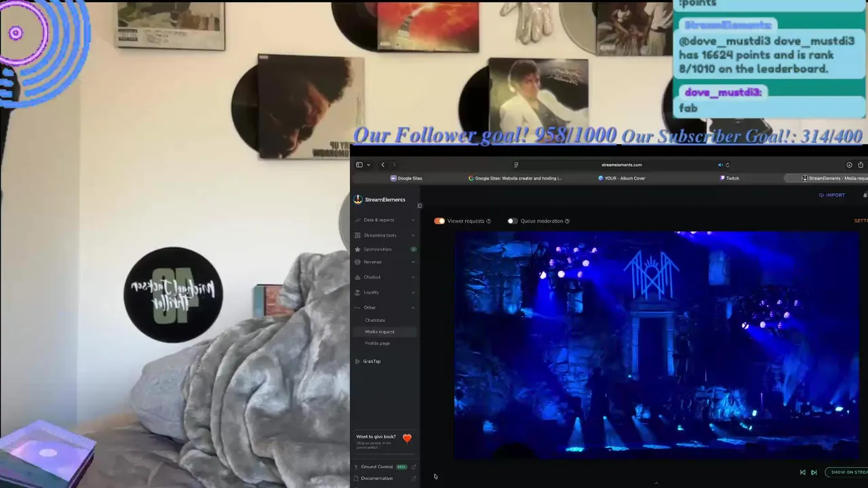Click the concert video player
868x488 pixels.
pos(656,346)
